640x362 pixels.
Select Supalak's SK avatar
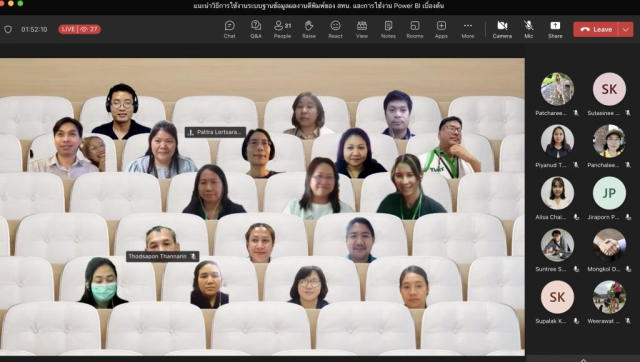point(557,297)
